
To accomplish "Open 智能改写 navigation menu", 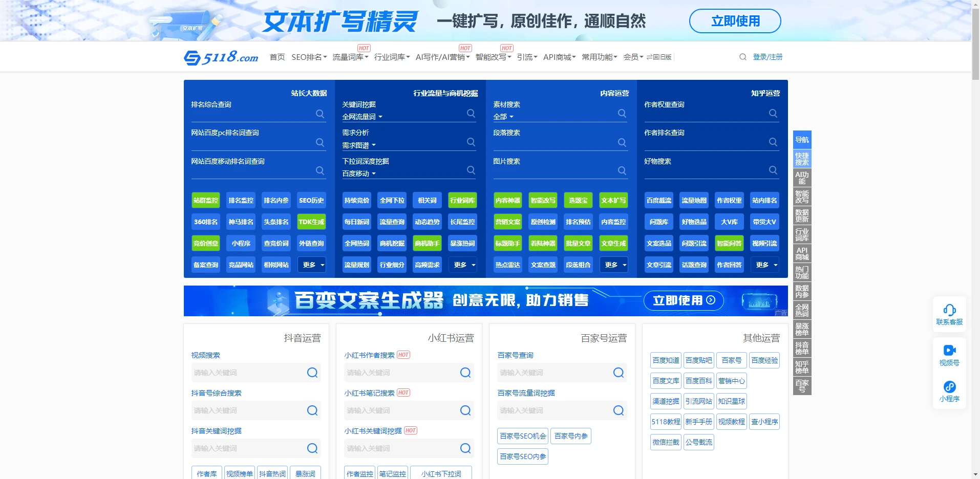I will coord(494,57).
